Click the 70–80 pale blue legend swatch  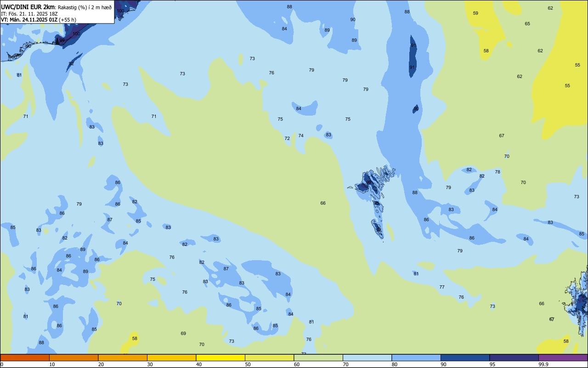pos(367,357)
